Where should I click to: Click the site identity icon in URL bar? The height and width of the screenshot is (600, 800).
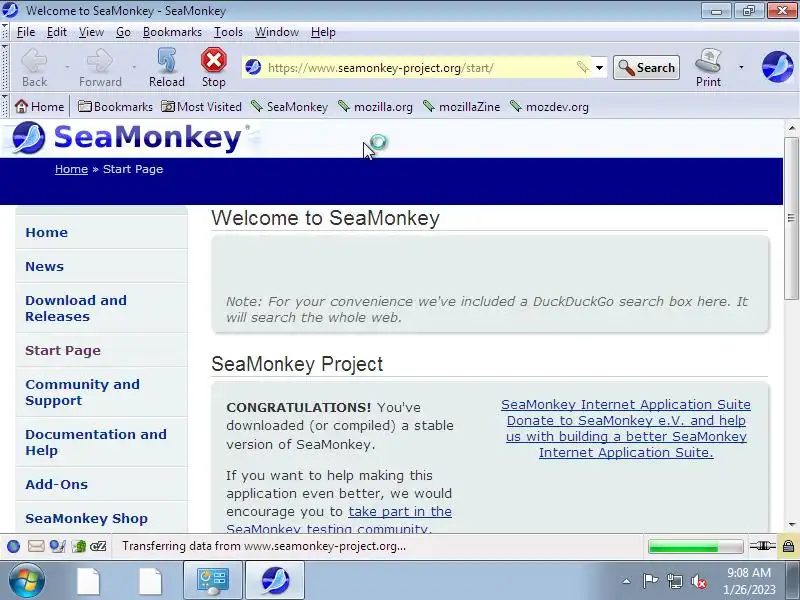253,67
